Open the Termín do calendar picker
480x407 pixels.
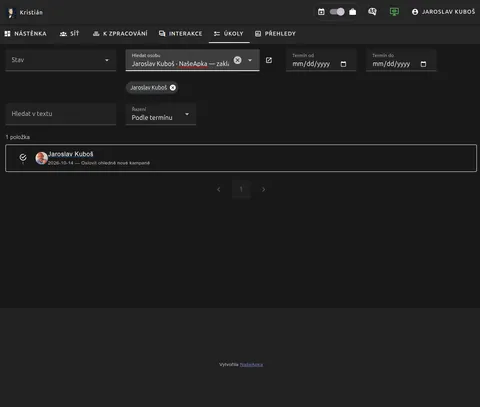[x=423, y=64]
